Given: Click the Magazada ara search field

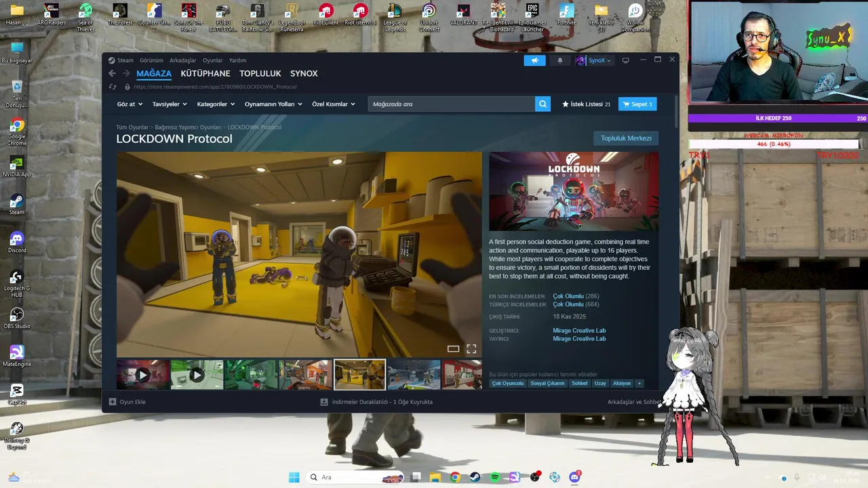Looking at the screenshot, I should [x=452, y=104].
